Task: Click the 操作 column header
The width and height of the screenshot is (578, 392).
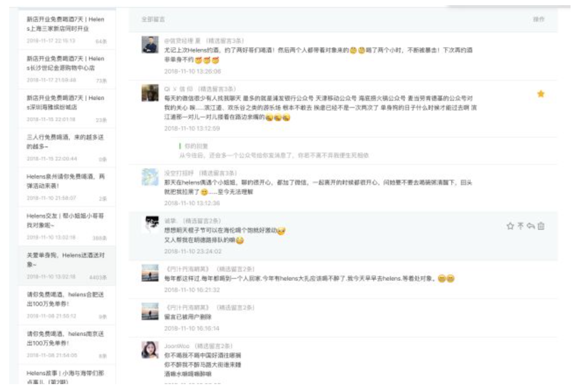Action: (x=539, y=20)
